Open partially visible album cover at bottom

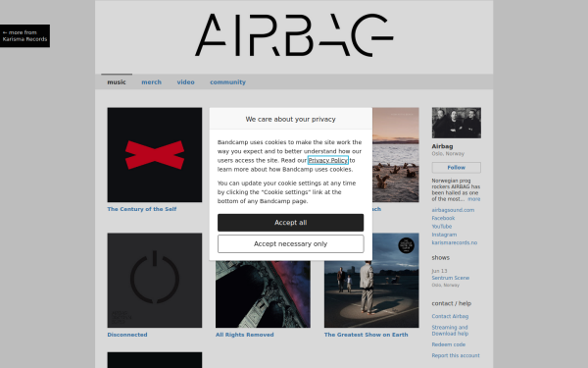pyautogui.click(x=155, y=360)
